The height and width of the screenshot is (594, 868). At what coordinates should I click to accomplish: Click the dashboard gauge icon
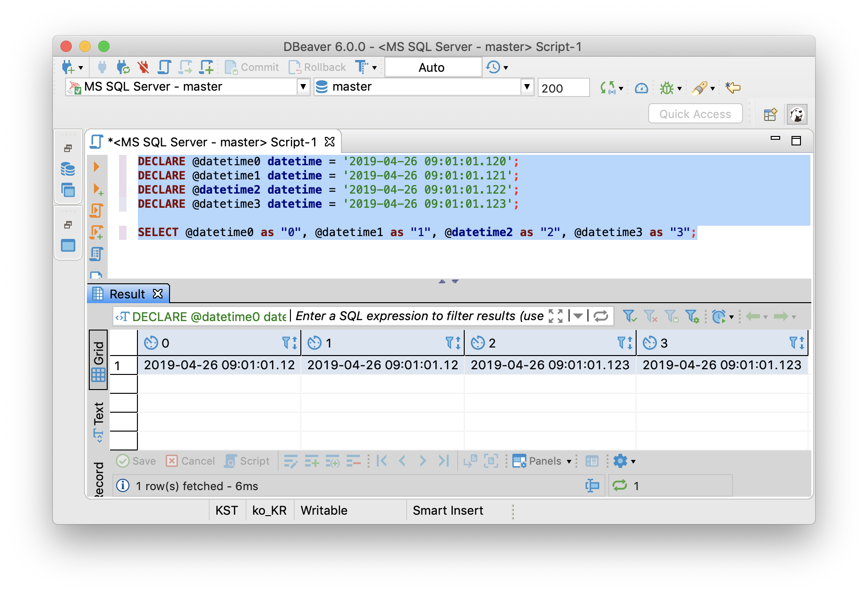coord(641,88)
